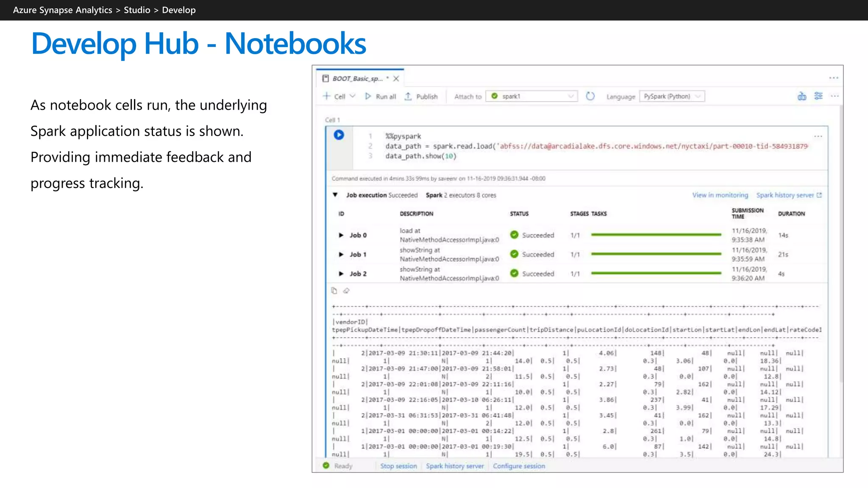Click the Job 2 progress bar

[656, 273]
